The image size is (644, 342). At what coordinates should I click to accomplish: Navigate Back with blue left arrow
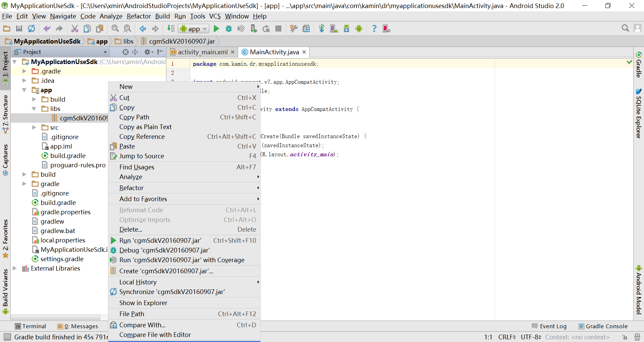[x=143, y=29]
